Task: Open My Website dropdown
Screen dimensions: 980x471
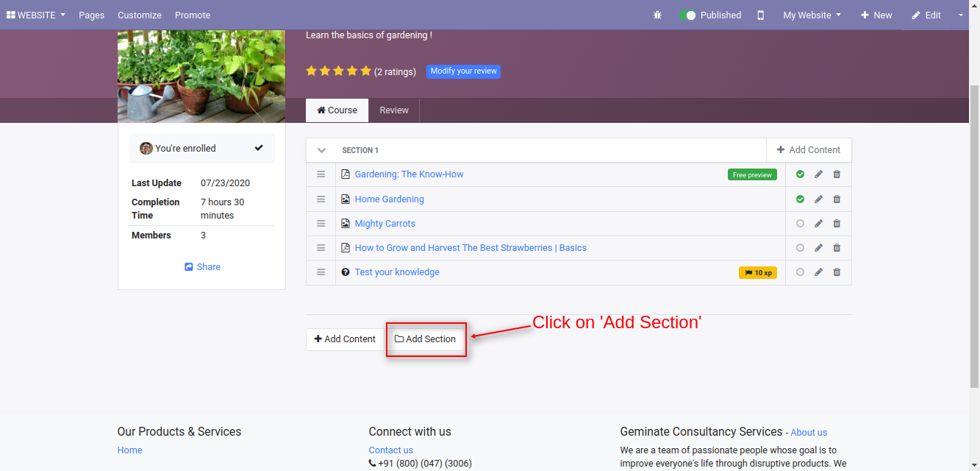Action: pyautogui.click(x=812, y=15)
